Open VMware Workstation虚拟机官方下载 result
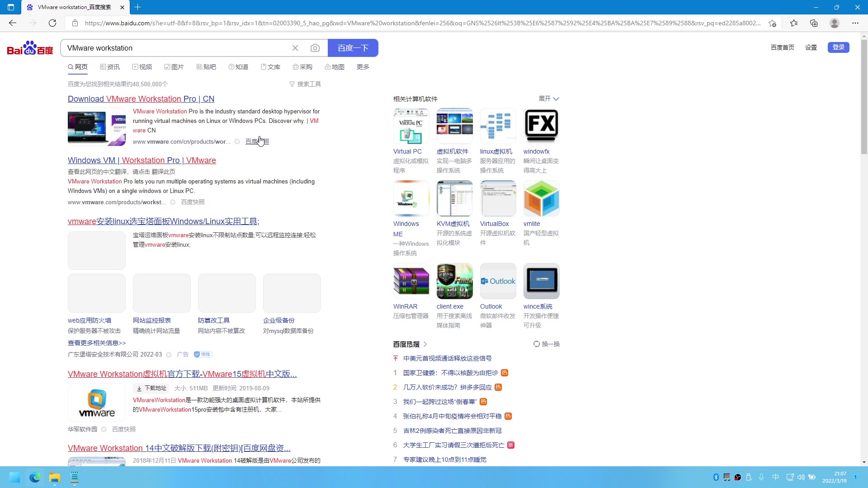This screenshot has width=868, height=488. coord(182,374)
